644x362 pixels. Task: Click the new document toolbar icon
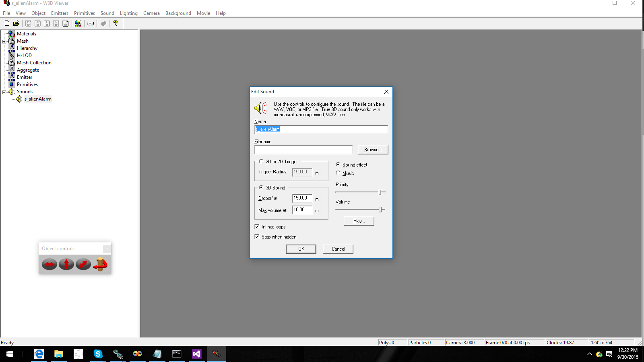coord(7,23)
